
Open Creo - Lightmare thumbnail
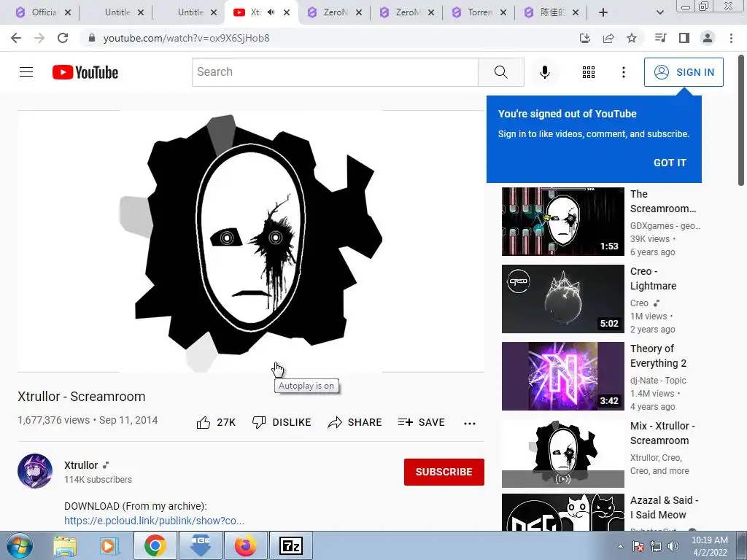(x=562, y=298)
